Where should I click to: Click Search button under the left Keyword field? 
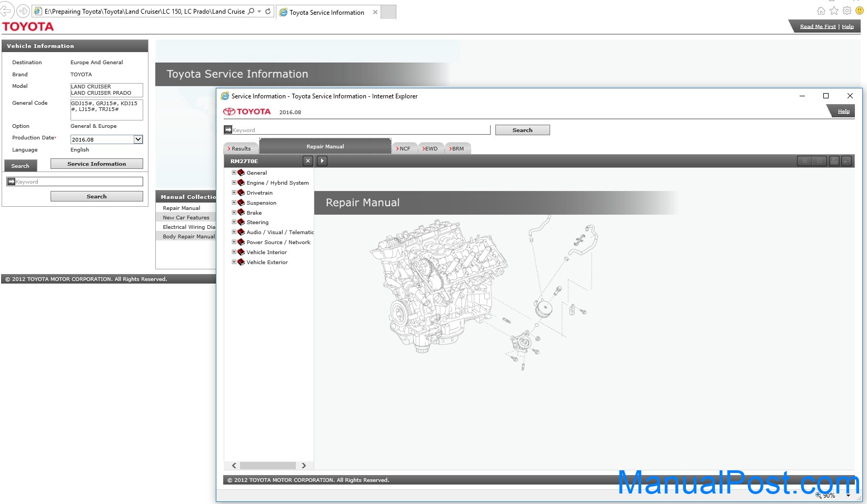[97, 196]
